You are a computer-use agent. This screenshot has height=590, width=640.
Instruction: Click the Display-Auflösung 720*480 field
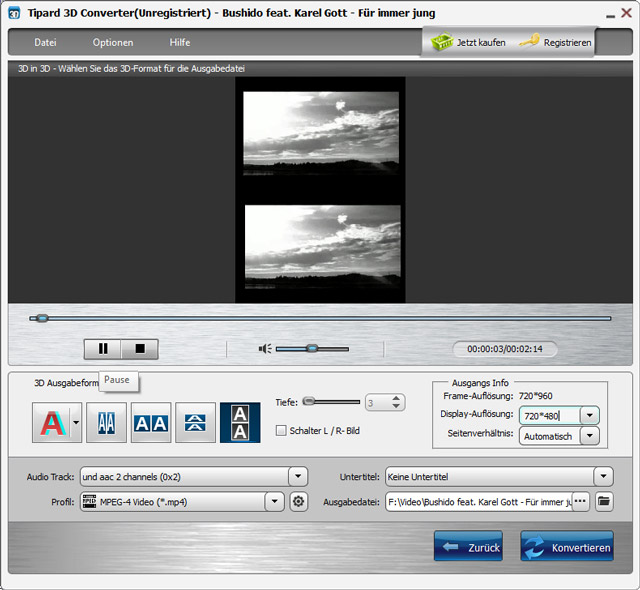click(x=550, y=416)
